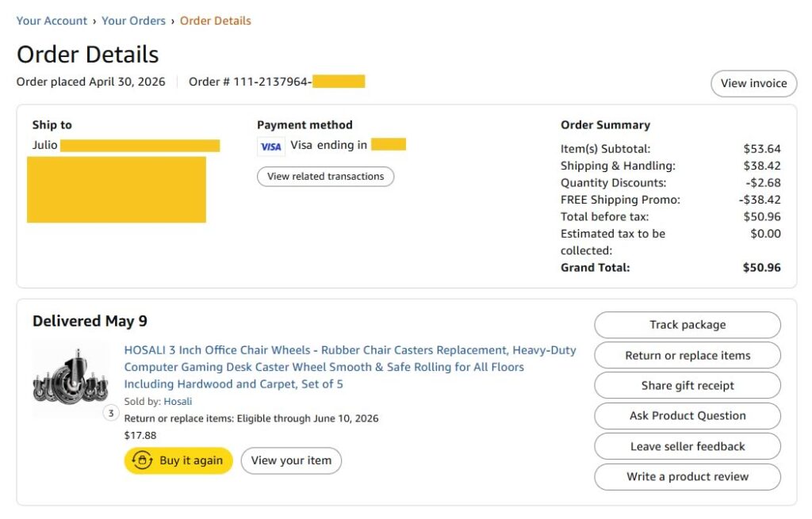Click Leave seller feedback

688,447
